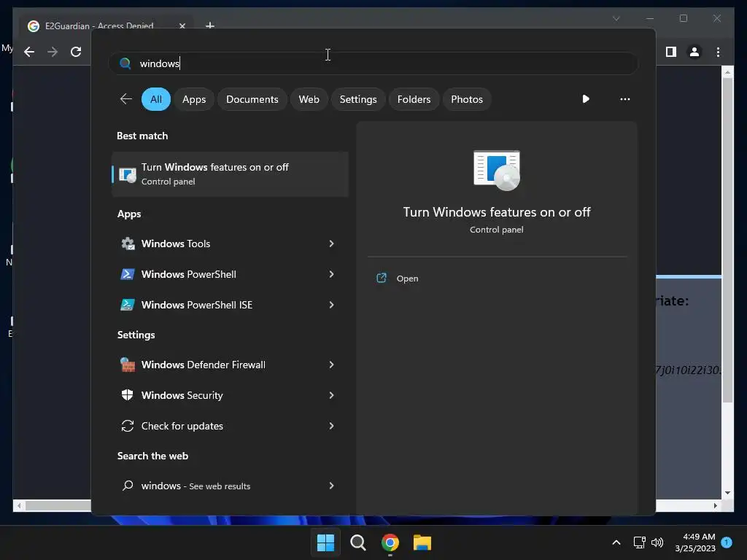This screenshot has height=560, width=747.
Task: Expand Windows PowerShell ISE options chevron
Action: click(x=332, y=305)
